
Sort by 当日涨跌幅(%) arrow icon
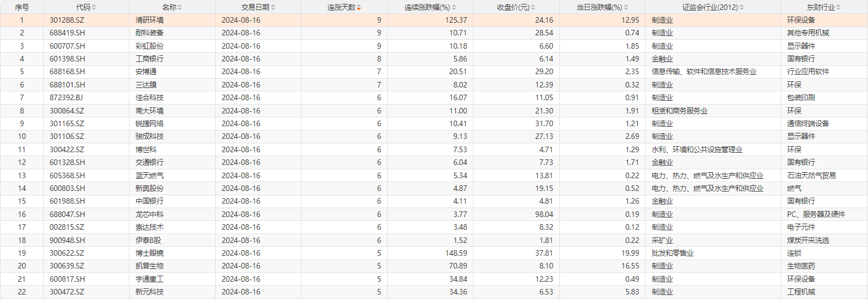tap(626, 7)
